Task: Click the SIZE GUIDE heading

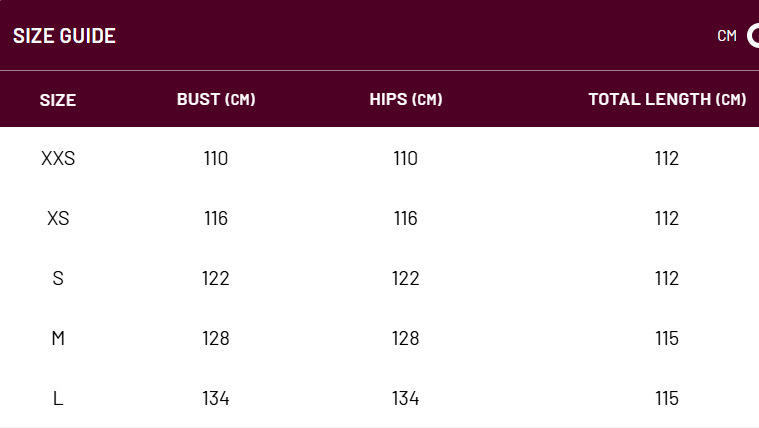Action: (x=64, y=36)
